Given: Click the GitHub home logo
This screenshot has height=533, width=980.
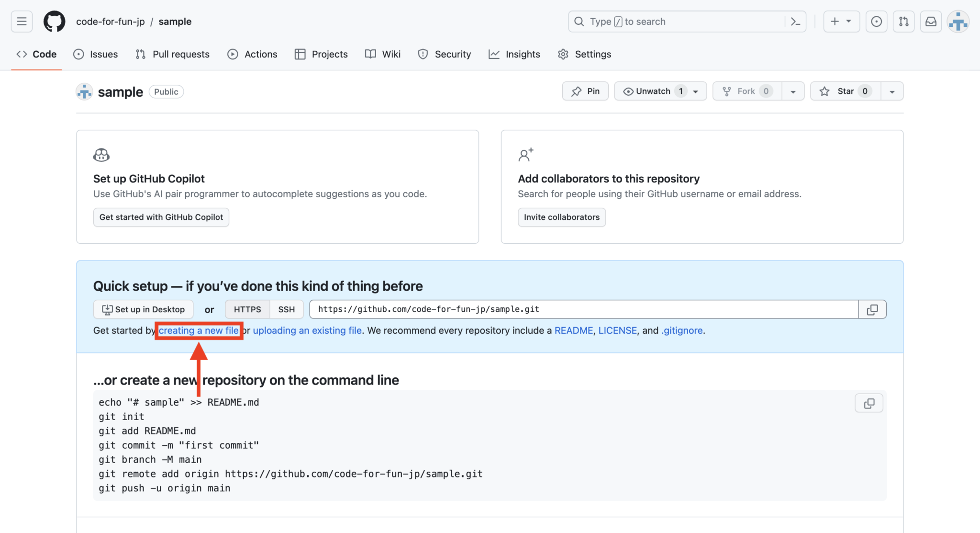Looking at the screenshot, I should 54,21.
